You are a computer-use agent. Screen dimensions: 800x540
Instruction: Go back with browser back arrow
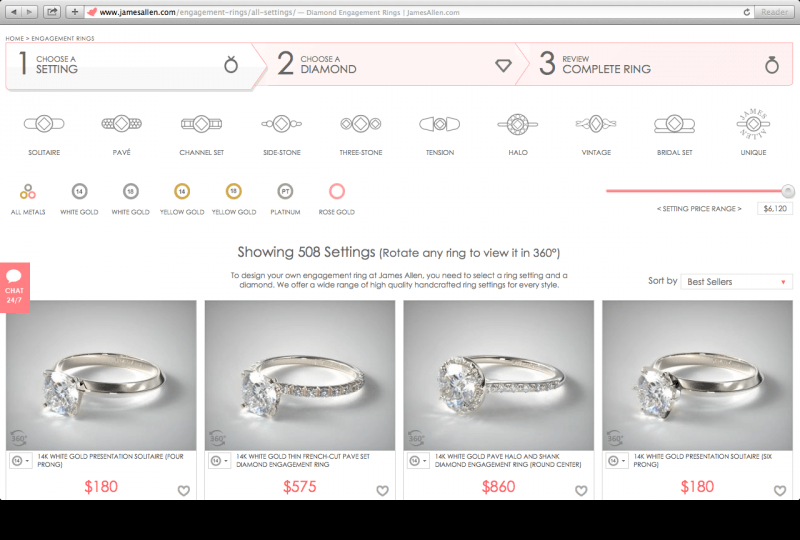point(14,12)
